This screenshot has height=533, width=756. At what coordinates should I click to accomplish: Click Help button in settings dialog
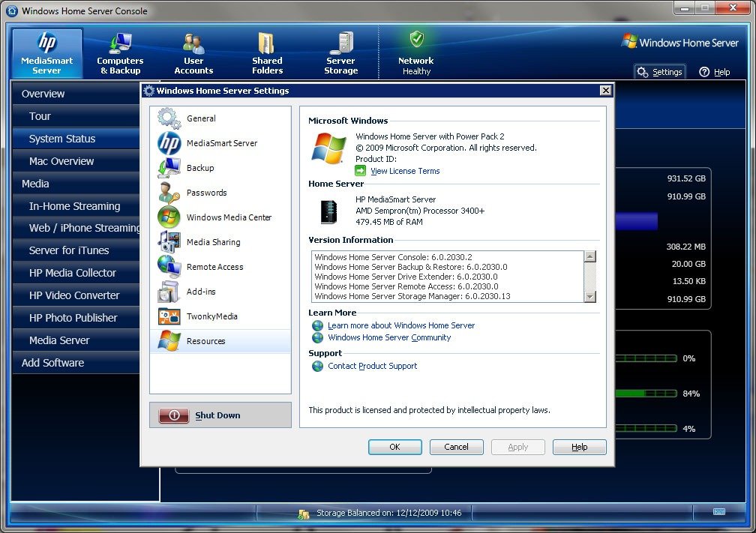click(x=579, y=447)
